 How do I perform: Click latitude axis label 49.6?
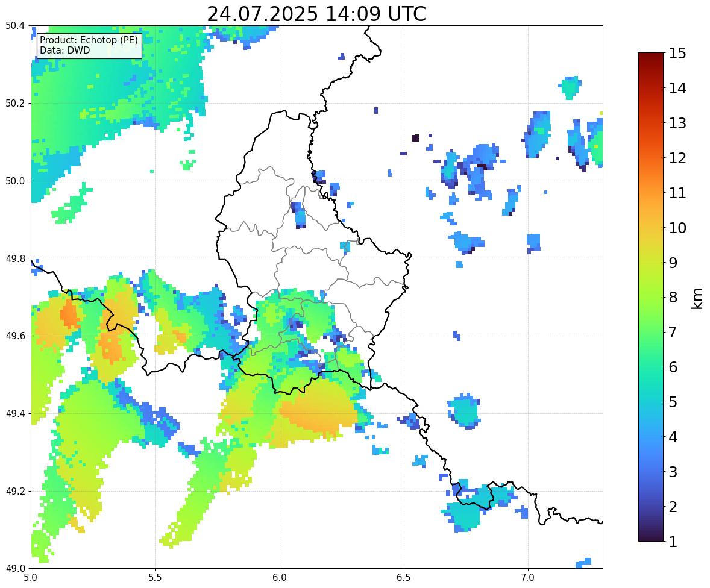pos(15,336)
